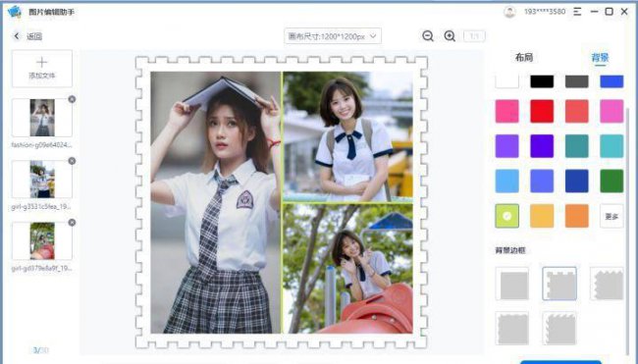Screen dimensions: 638x364
Task: Click the top-right photo in collage
Action: (x=347, y=136)
